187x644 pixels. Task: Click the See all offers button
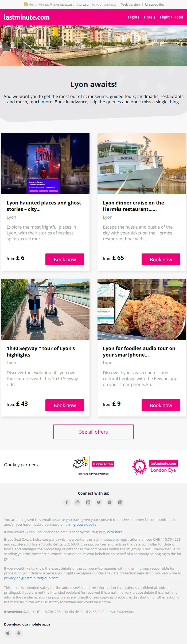click(x=93, y=432)
